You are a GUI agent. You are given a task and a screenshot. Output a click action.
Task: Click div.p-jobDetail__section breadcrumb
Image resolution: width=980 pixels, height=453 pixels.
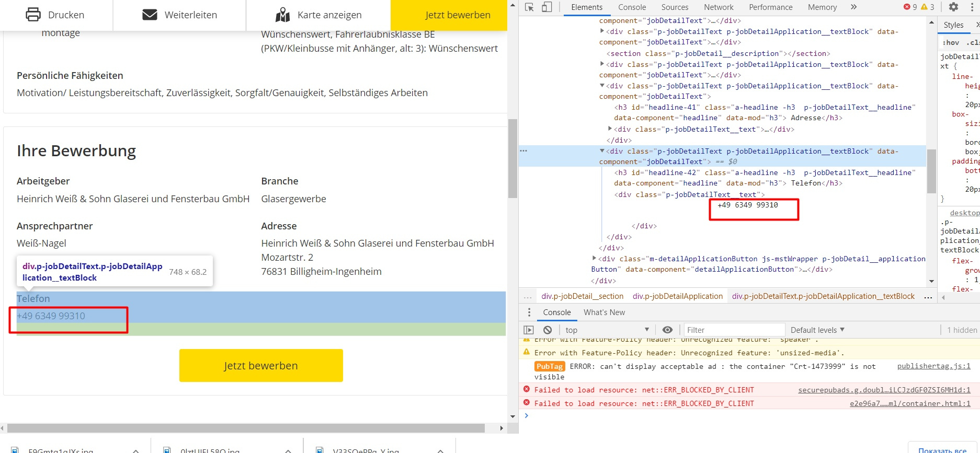[582, 296]
